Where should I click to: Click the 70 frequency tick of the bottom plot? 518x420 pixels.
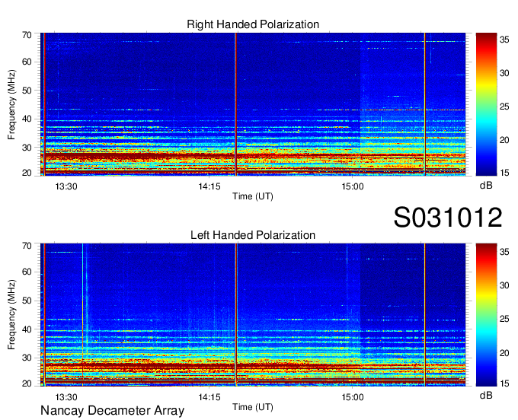(x=27, y=246)
